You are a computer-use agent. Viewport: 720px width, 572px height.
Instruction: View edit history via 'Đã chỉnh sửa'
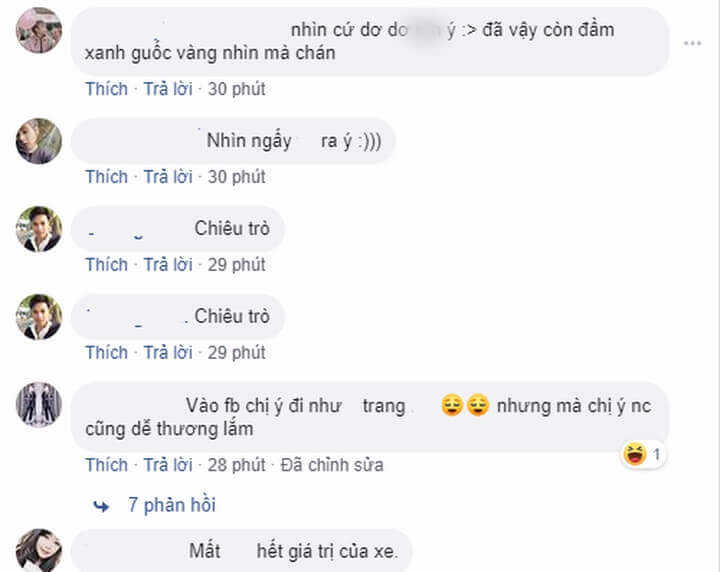(332, 465)
